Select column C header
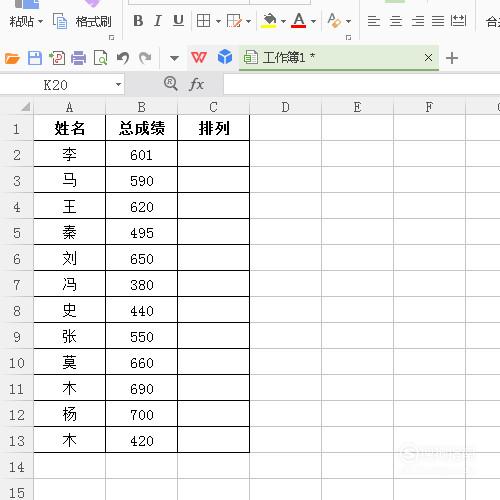Viewport: 500px width, 500px height. 214,107
